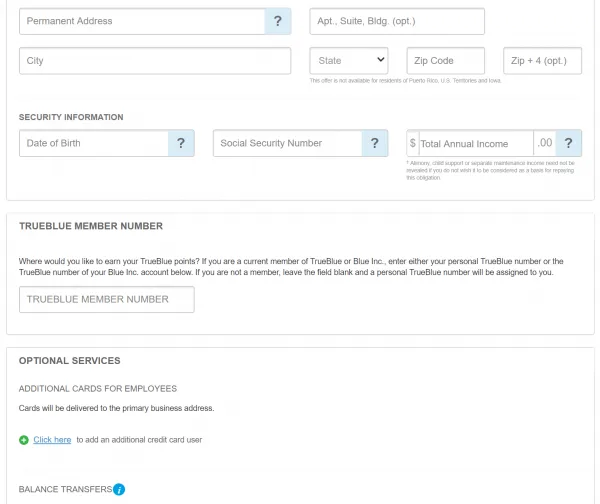Select the City input field

(x=155, y=61)
